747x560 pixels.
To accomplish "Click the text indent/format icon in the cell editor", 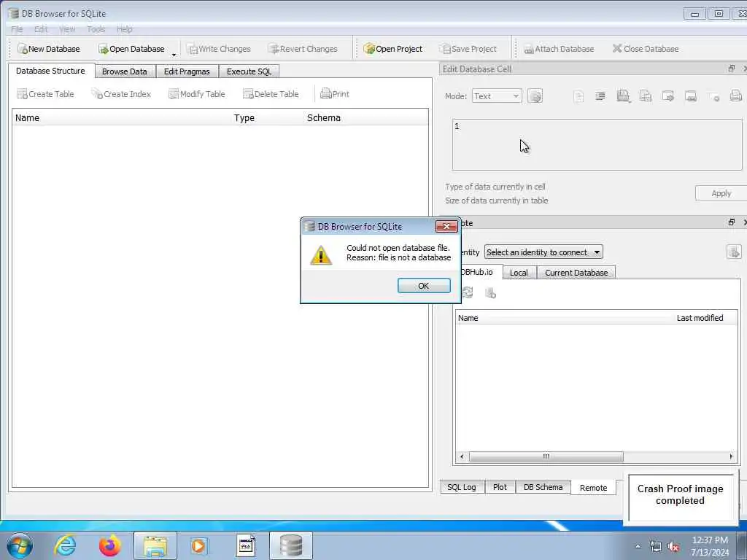I will [600, 96].
